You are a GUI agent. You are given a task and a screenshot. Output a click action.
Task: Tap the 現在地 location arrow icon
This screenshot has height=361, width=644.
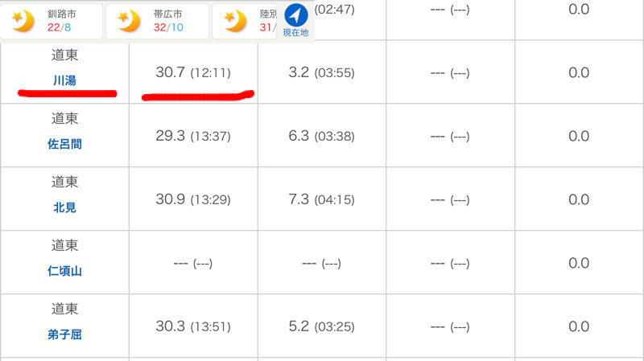[x=295, y=14]
